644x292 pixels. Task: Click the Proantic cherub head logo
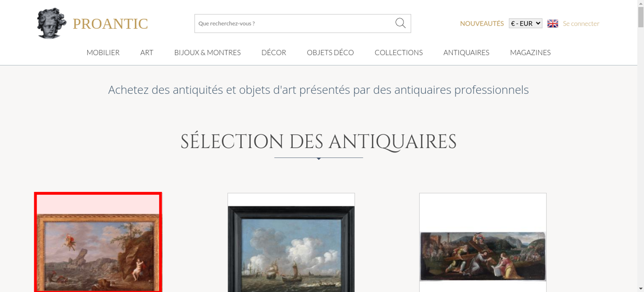click(x=52, y=23)
